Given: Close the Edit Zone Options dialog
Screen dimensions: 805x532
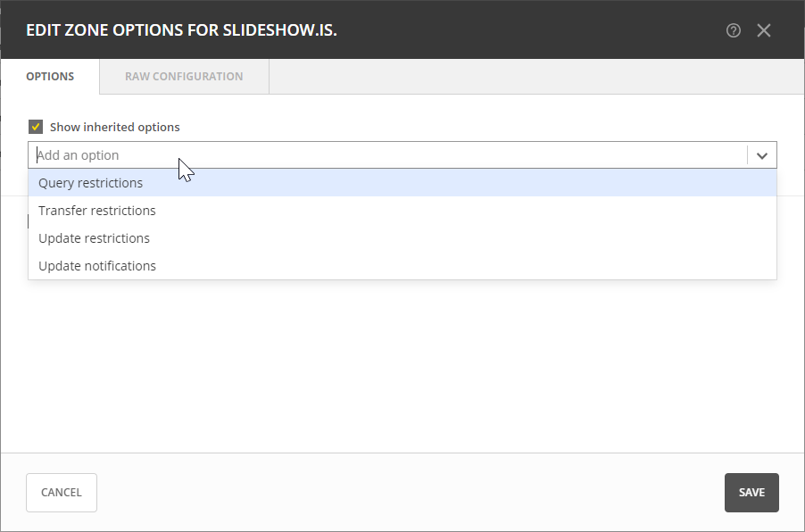Looking at the screenshot, I should (764, 30).
